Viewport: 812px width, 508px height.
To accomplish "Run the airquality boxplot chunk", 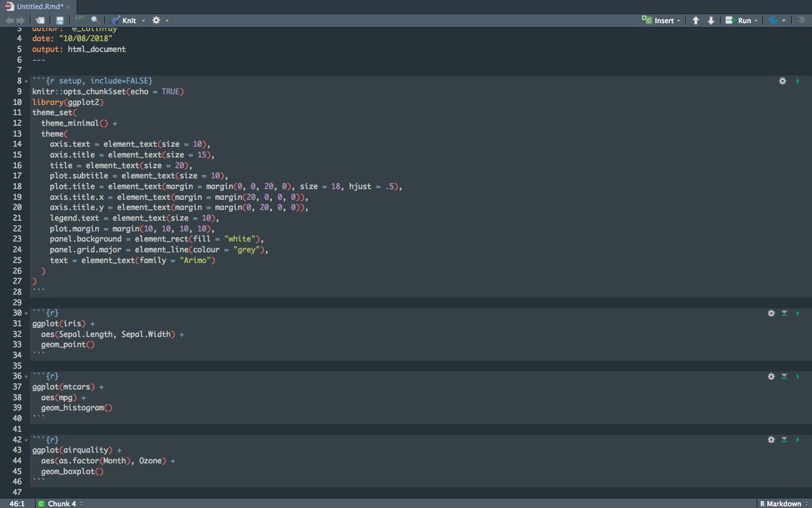I will click(x=798, y=440).
